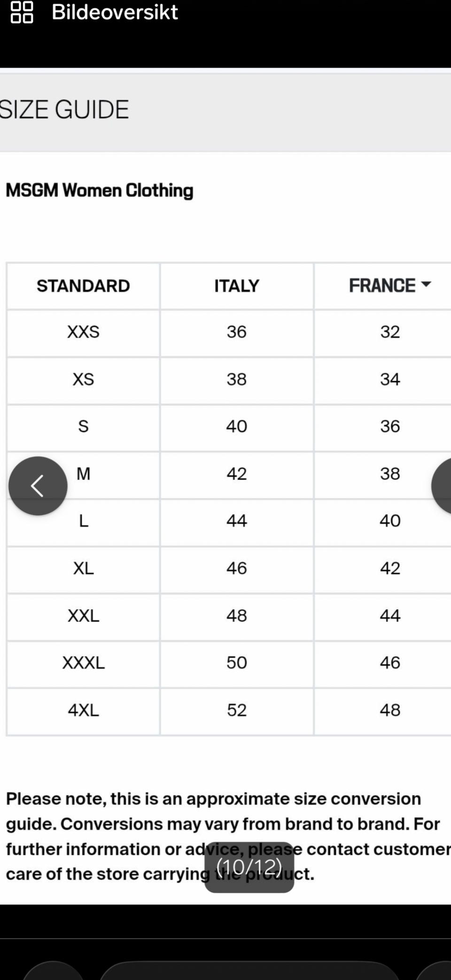Select the XL size cell
Image resolution: width=451 pixels, height=980 pixels.
tap(83, 569)
